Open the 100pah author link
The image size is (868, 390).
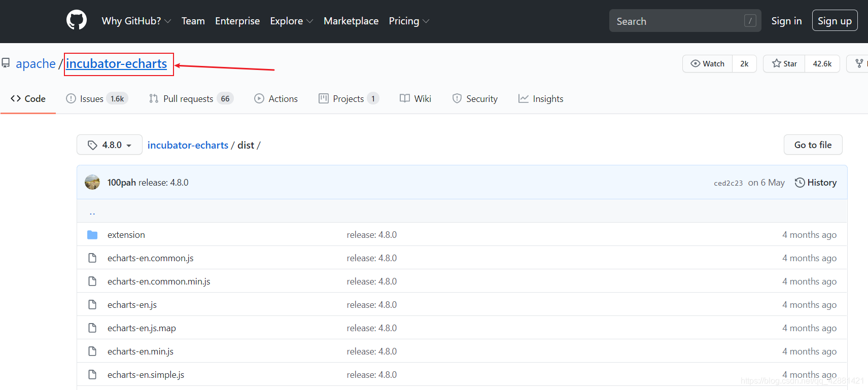click(x=122, y=183)
